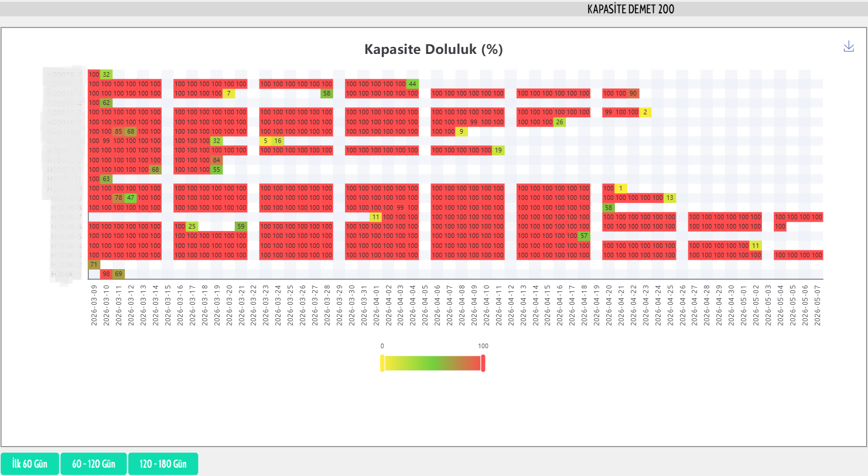868x476 pixels.
Task: Show the İlk 60 Gün range
Action: pos(30,464)
